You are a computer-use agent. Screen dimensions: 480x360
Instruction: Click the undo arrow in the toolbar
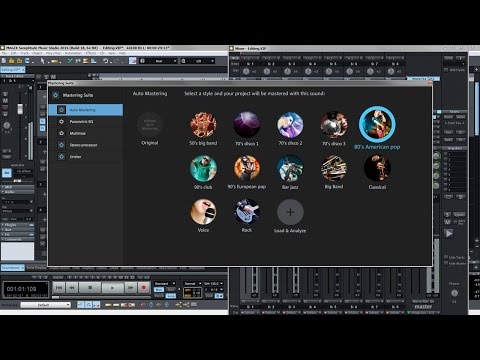(x=106, y=61)
